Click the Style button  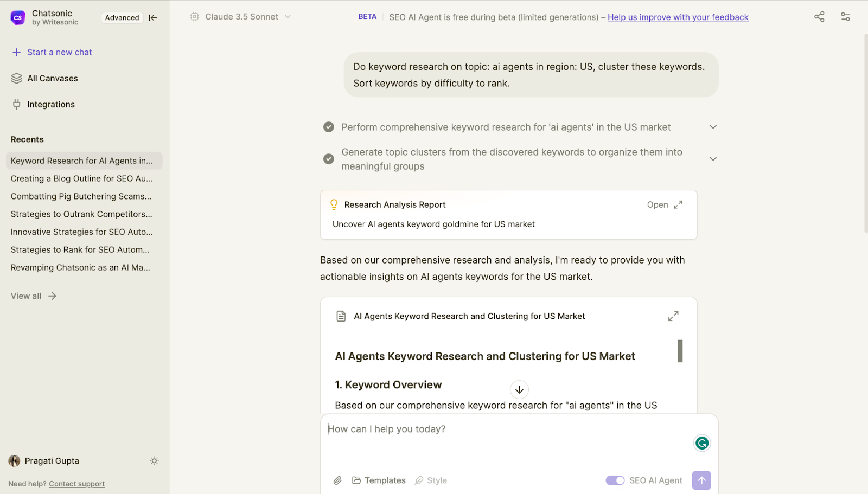point(431,480)
